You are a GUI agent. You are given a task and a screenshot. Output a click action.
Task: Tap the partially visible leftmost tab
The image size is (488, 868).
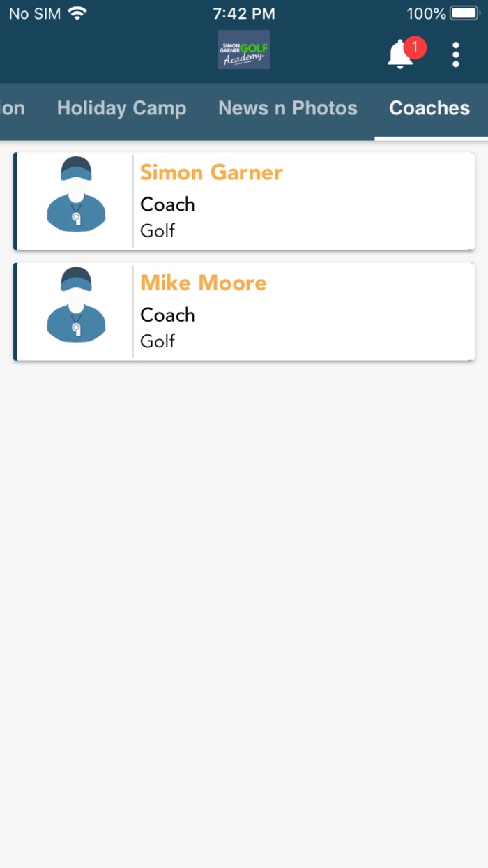[13, 108]
